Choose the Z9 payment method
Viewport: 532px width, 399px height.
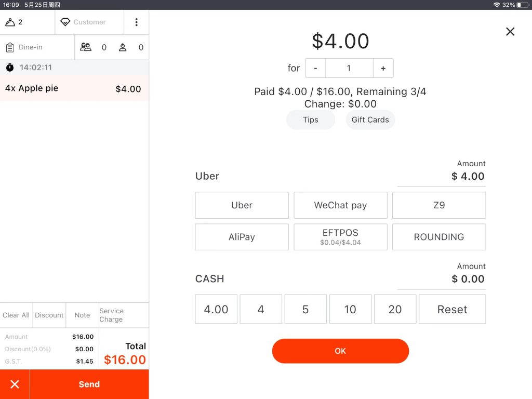[x=439, y=205]
